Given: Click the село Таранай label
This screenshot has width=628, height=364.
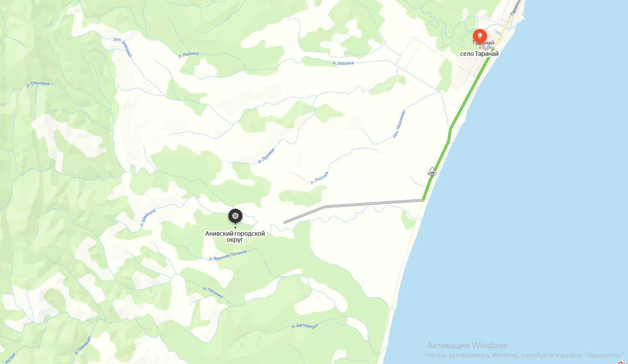Looking at the screenshot, I should pyautogui.click(x=480, y=54).
